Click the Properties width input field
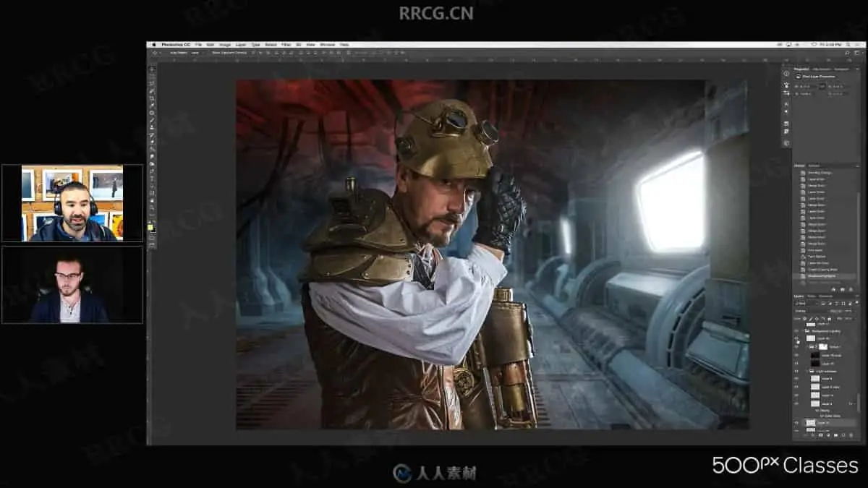The height and width of the screenshot is (488, 868). pos(807,86)
